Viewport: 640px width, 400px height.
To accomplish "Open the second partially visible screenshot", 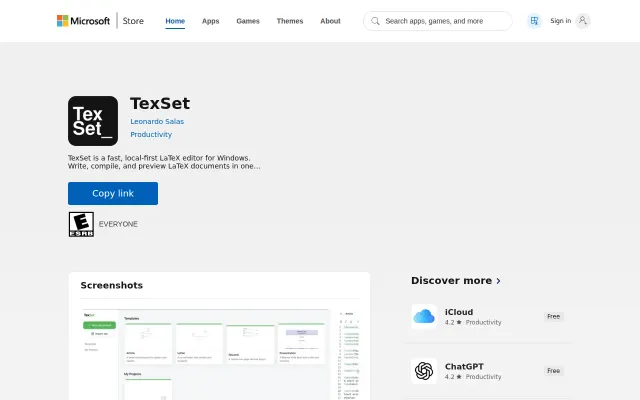I will point(349,354).
